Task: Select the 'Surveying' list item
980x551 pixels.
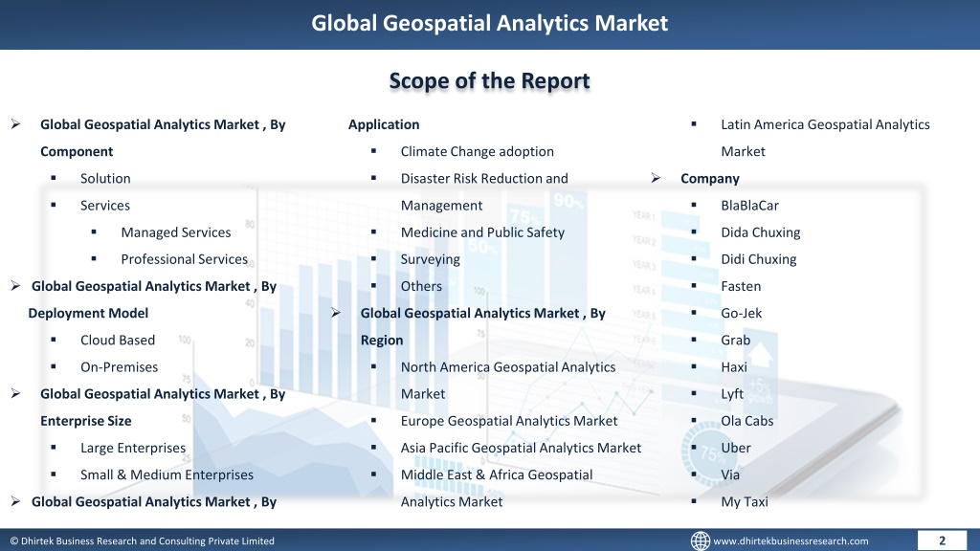Action: [430, 259]
